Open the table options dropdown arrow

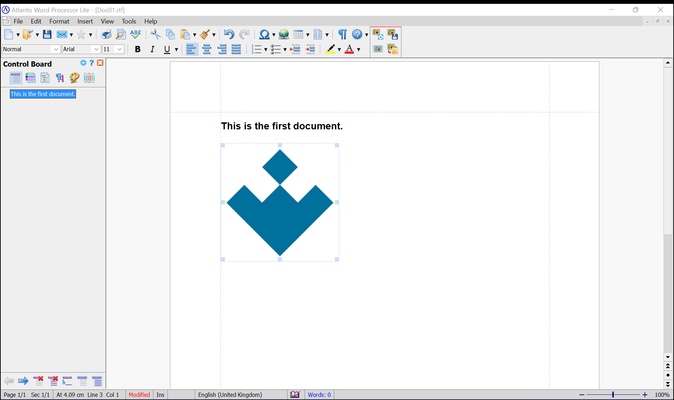308,35
